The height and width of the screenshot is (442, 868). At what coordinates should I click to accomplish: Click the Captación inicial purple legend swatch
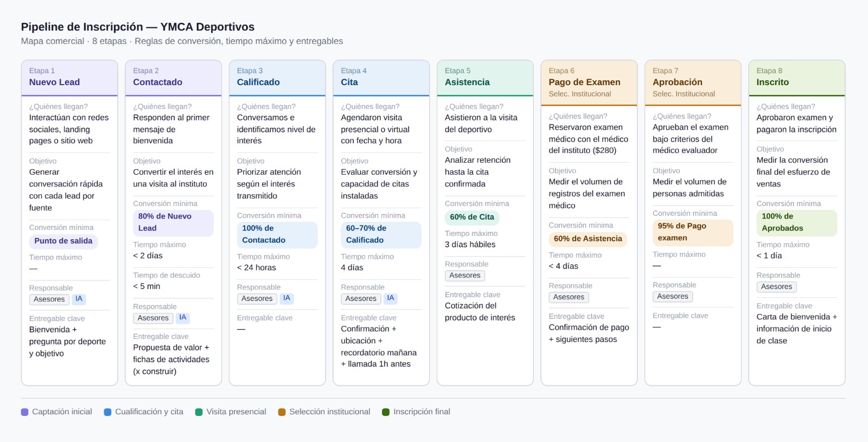(24, 412)
